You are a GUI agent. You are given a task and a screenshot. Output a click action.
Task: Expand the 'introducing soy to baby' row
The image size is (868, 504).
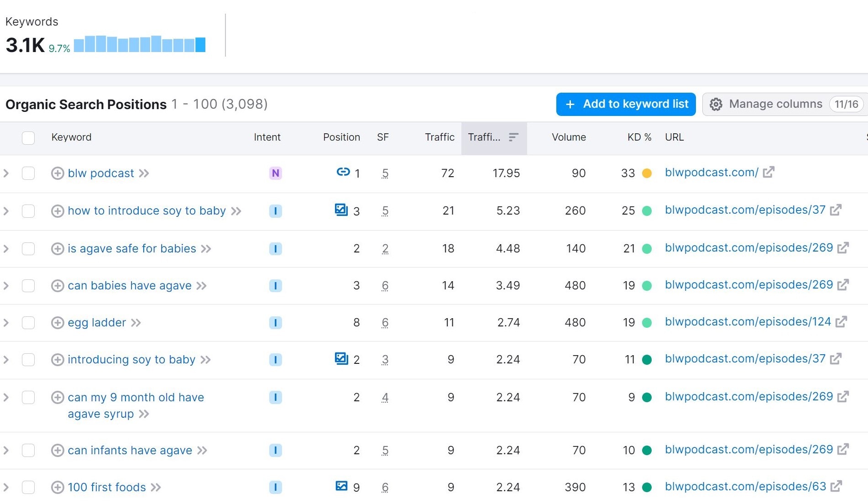pyautogui.click(x=6, y=360)
